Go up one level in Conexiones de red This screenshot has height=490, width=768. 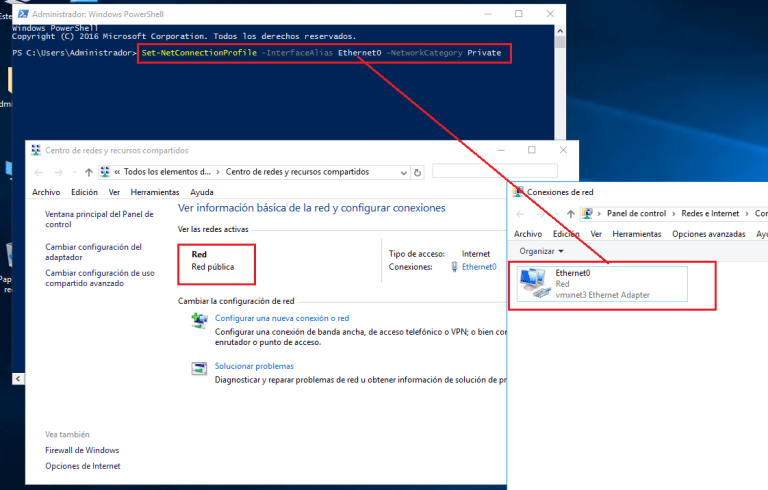pyautogui.click(x=571, y=214)
